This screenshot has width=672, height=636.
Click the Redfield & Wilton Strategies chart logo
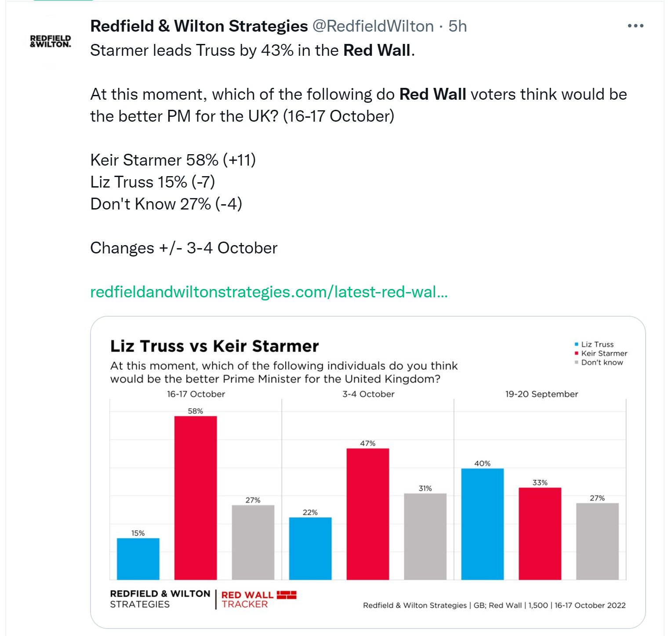point(160,599)
